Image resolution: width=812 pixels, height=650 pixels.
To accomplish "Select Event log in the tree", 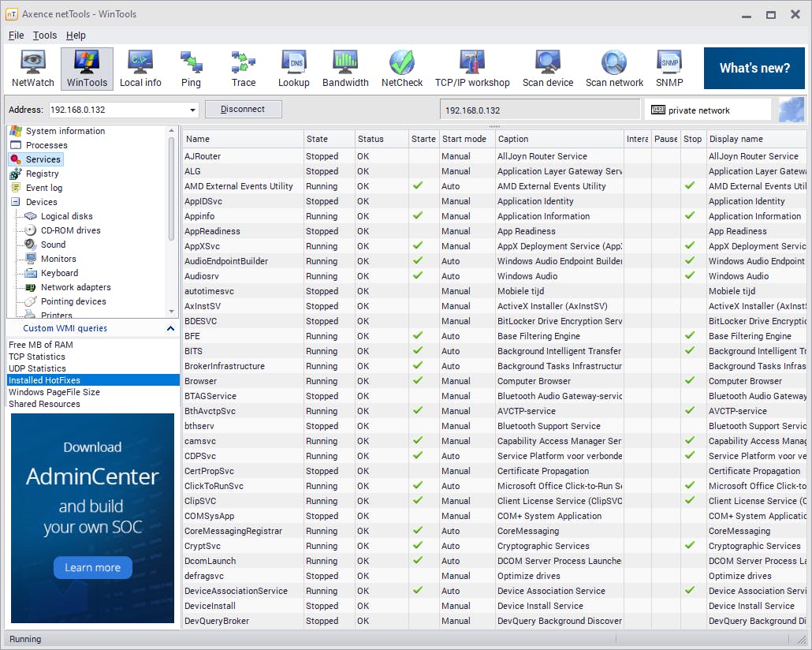I will click(43, 188).
